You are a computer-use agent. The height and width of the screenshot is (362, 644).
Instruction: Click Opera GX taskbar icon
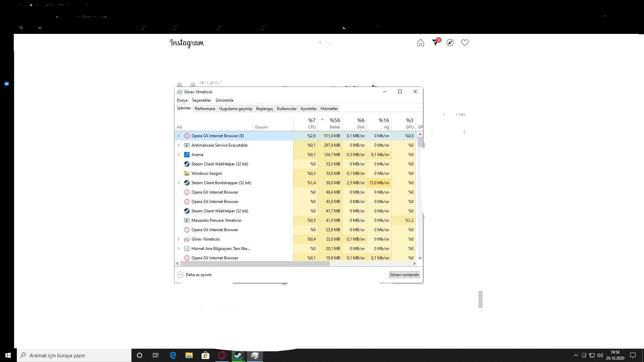click(x=222, y=355)
